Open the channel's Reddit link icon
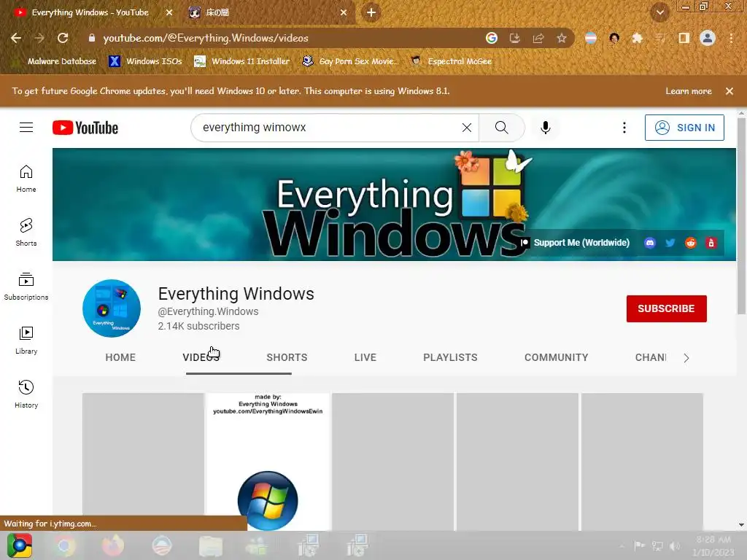The image size is (747, 560). tap(690, 243)
